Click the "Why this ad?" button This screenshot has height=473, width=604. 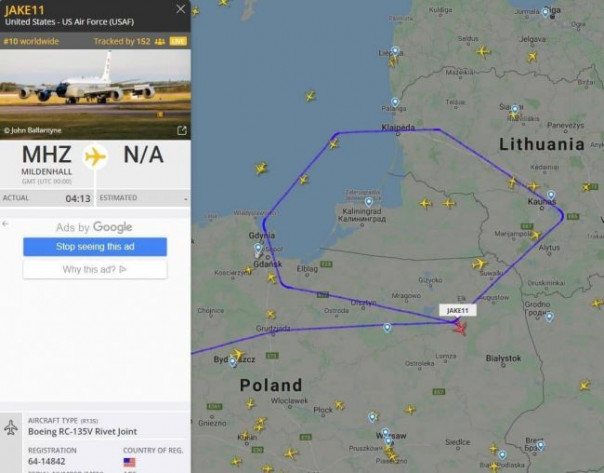95,269
